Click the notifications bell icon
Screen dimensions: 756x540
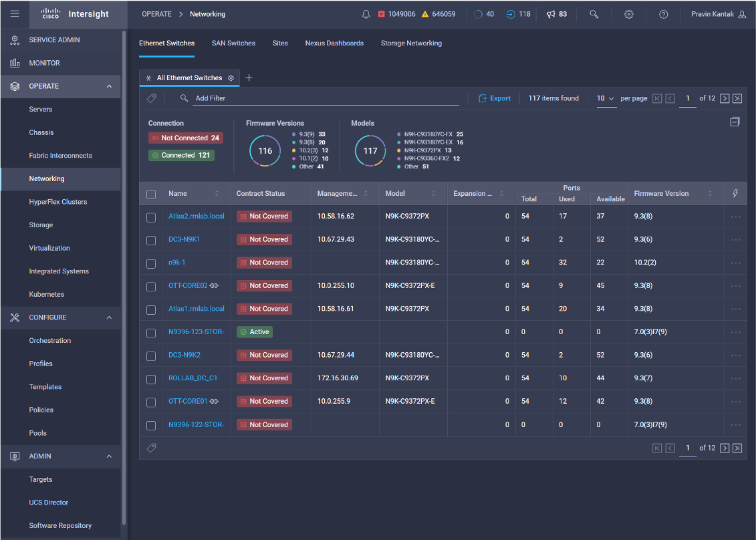point(366,14)
